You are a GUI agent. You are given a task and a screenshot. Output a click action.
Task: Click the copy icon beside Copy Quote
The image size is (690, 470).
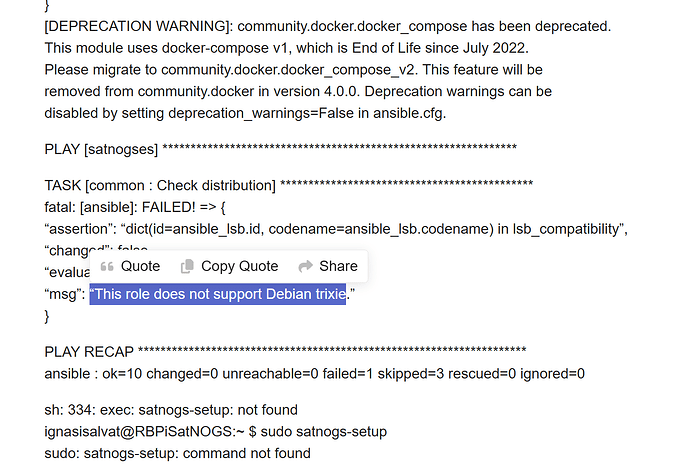pyautogui.click(x=187, y=266)
